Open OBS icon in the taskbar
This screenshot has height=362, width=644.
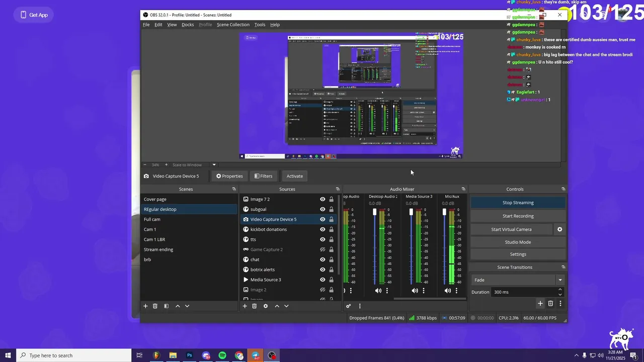272,355
